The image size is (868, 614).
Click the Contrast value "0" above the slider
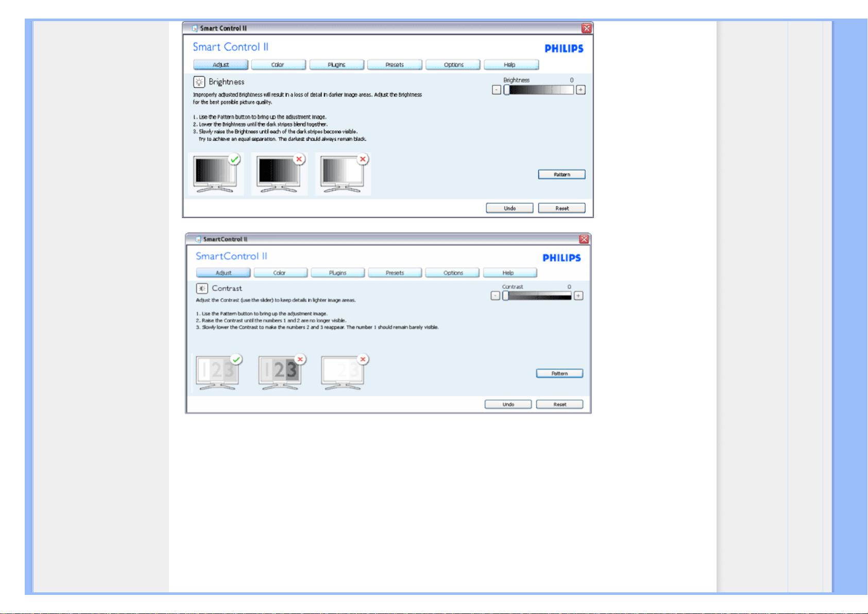pyautogui.click(x=569, y=287)
